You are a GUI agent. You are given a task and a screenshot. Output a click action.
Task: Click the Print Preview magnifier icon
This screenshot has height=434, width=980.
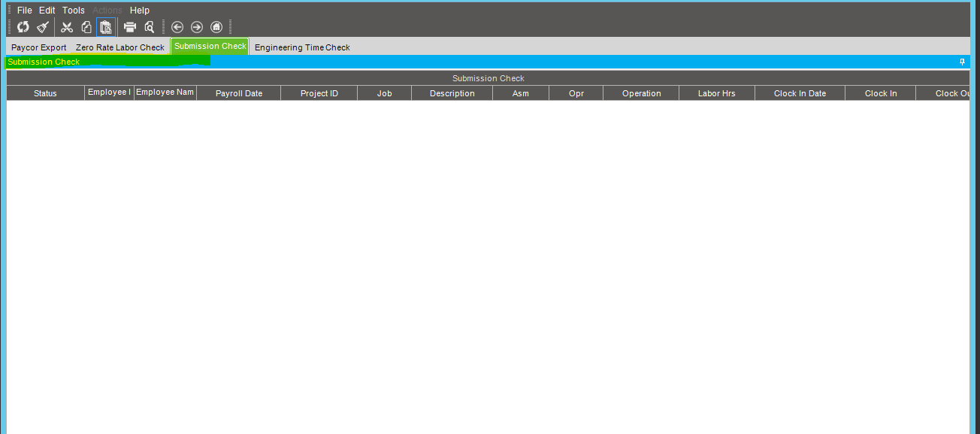pyautogui.click(x=150, y=27)
